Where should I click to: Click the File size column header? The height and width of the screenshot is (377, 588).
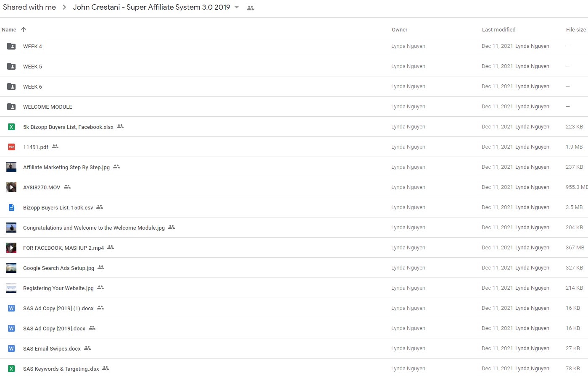pos(576,29)
